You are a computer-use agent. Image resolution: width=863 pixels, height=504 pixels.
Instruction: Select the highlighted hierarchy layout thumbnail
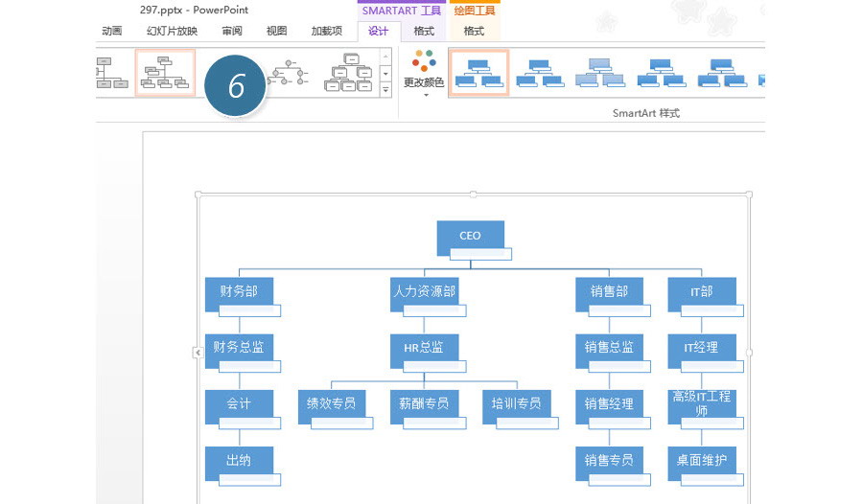165,74
